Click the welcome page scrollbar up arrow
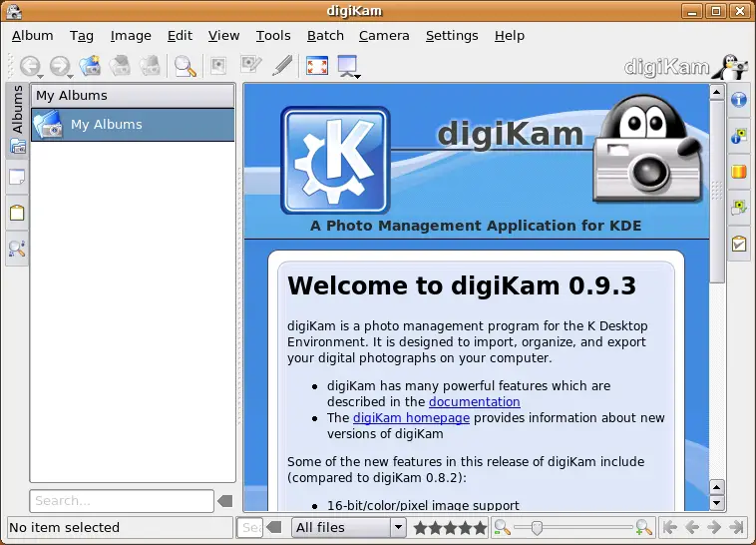The image size is (756, 545). [717, 92]
